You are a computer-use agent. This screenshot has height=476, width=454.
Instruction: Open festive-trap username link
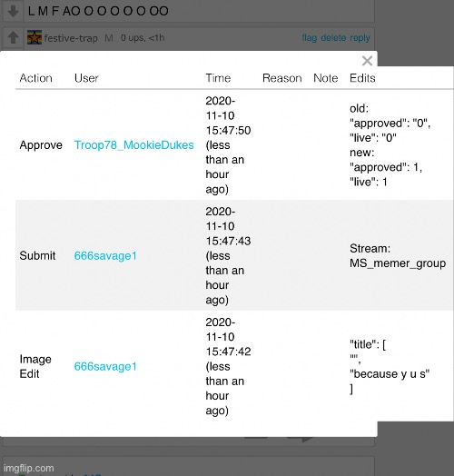click(x=71, y=38)
